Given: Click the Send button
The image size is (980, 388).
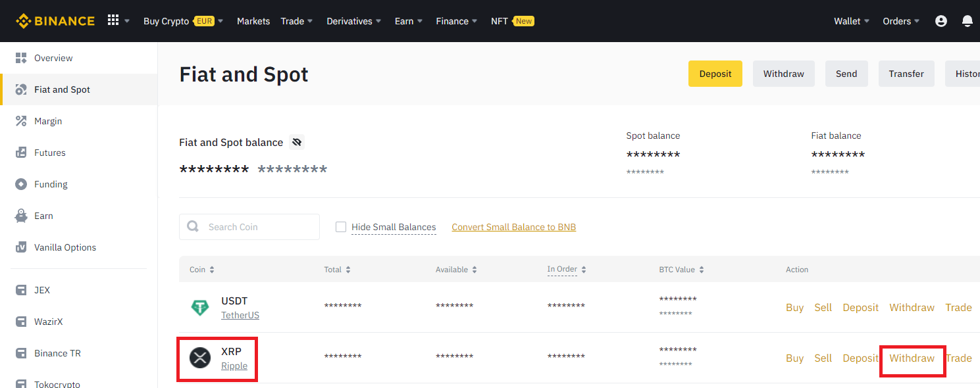Looking at the screenshot, I should tap(846, 74).
